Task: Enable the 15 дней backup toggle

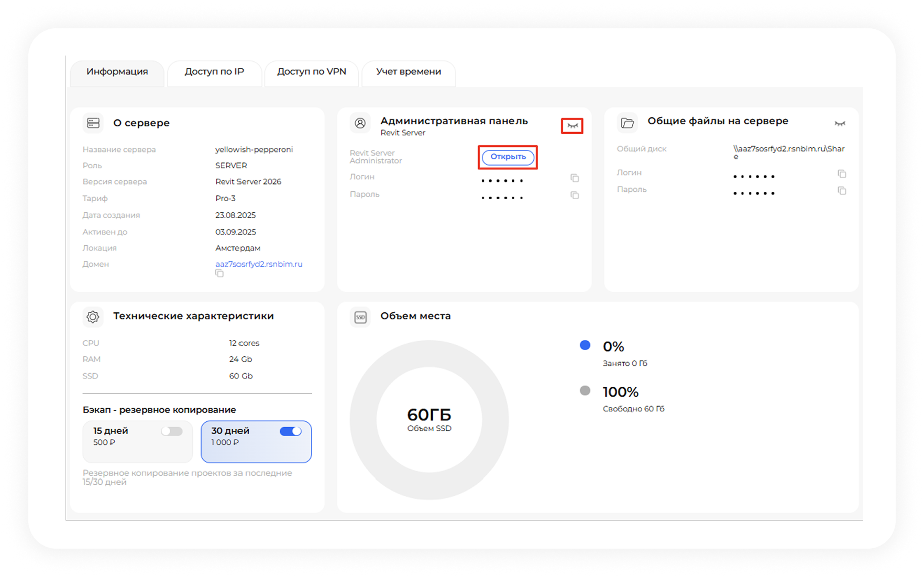Action: 172,431
